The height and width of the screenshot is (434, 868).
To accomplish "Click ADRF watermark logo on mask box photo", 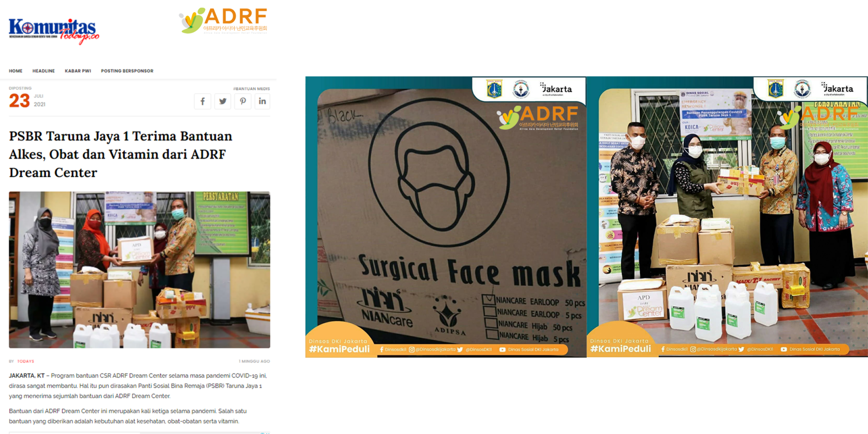I will click(538, 118).
